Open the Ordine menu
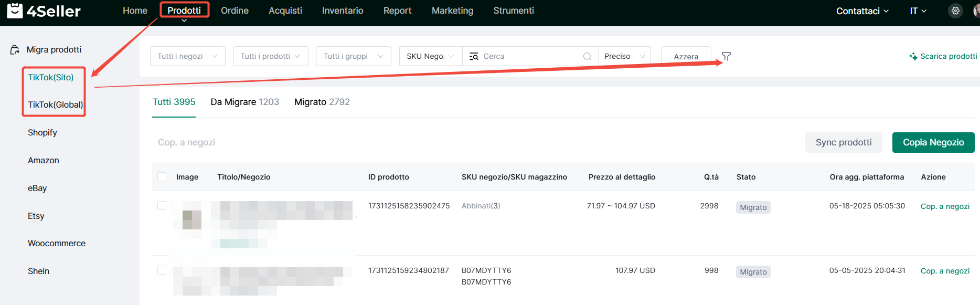The height and width of the screenshot is (305, 980). 235,10
